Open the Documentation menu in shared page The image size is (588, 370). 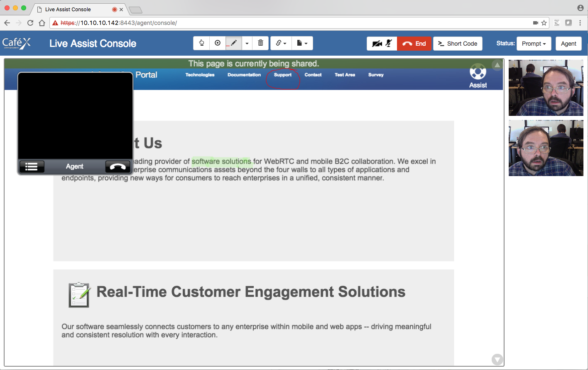244,75
